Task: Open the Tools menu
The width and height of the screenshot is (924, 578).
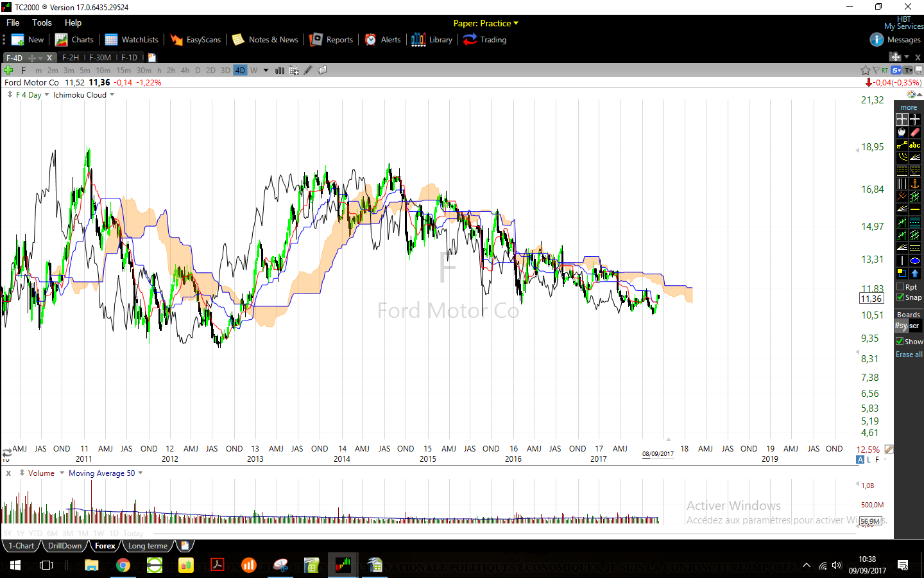Action: 42,22
